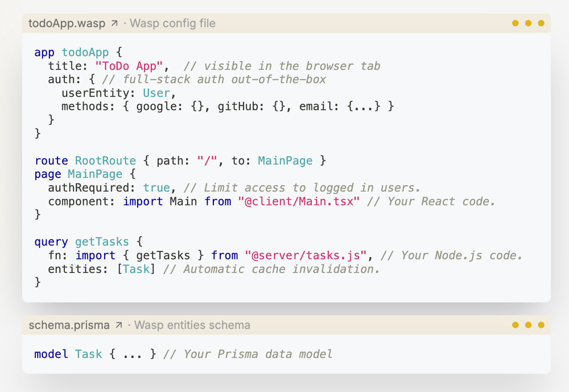Click '{ getTasks }' in the import braces
The width and height of the screenshot is (569, 392).
[163, 255]
